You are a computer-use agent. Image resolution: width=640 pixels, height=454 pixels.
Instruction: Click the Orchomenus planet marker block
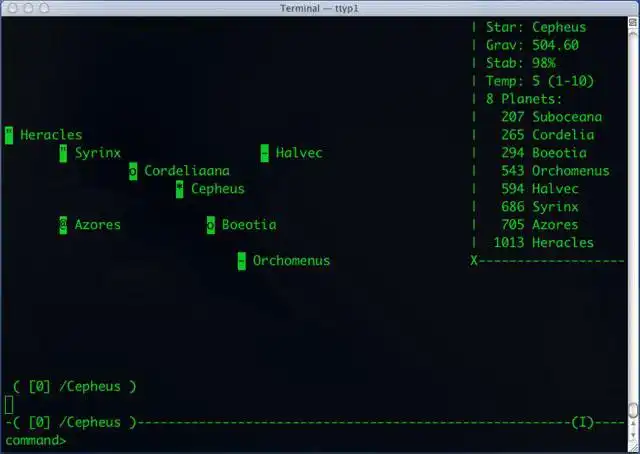(x=242, y=261)
